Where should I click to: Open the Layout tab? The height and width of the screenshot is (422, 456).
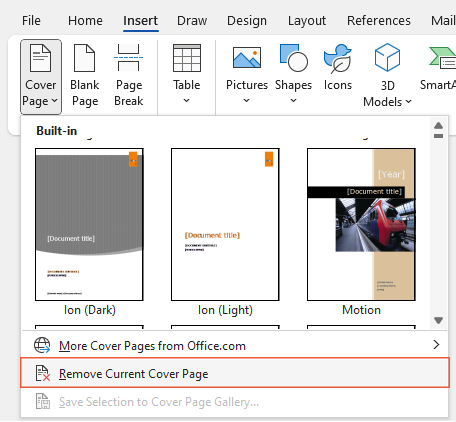(307, 21)
